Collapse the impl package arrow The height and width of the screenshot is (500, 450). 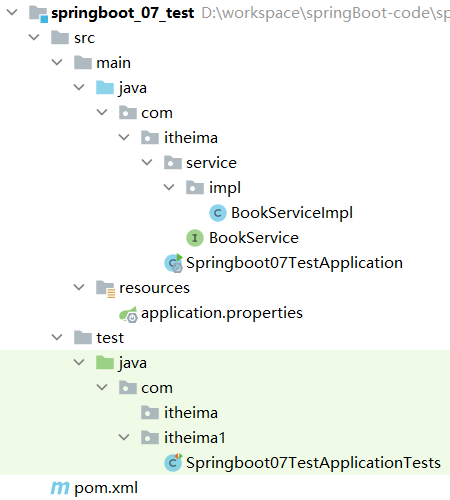169,188
